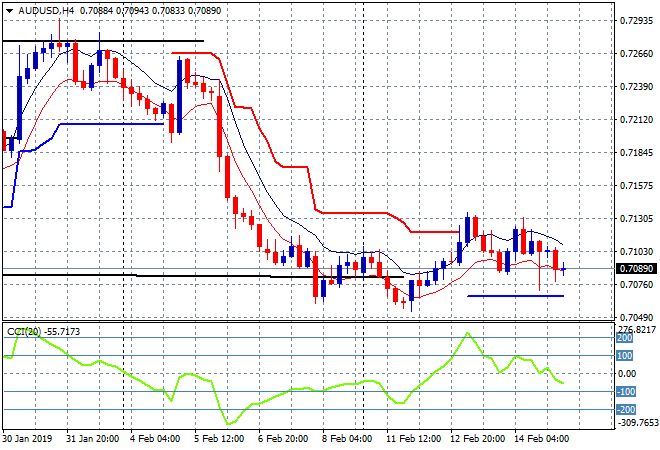Click the 0.71305 price scale label
Viewport: 660px width, 450px height.
[636, 218]
